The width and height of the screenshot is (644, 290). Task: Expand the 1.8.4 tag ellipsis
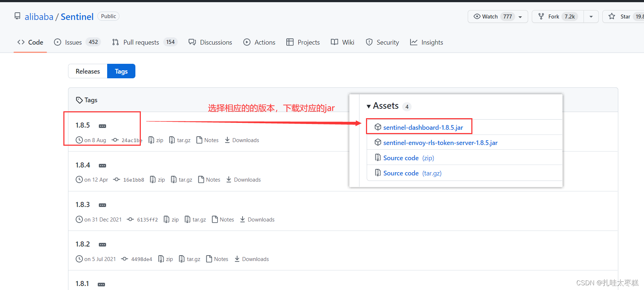pyautogui.click(x=102, y=166)
